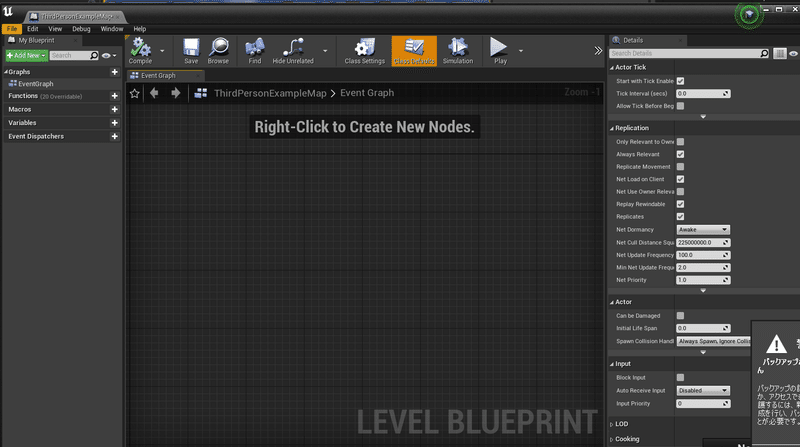Click the blueprint icon beside ThirdPersonExampleMap breadcrumb
The width and height of the screenshot is (800, 447).
point(201,93)
